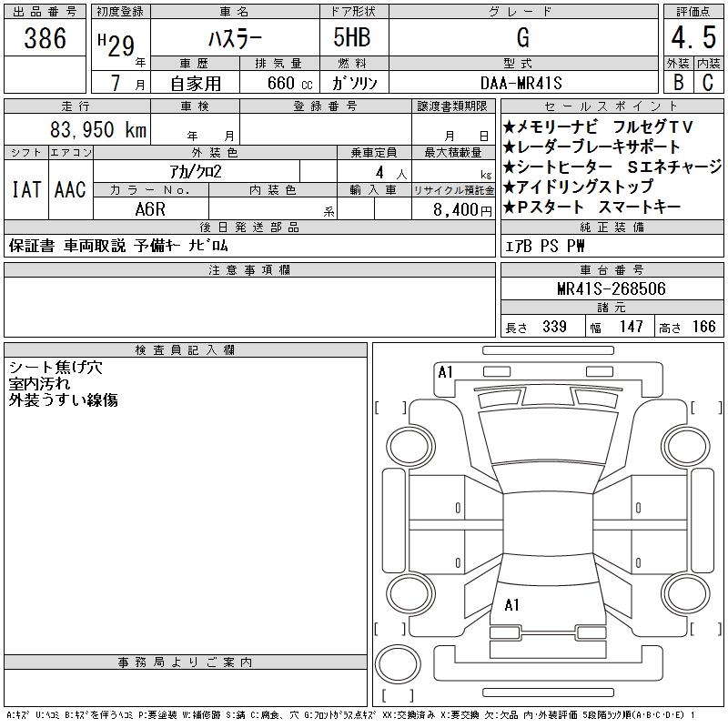Click the damage code legend at bottom
This screenshot has height=728, width=728.
pos(350,715)
